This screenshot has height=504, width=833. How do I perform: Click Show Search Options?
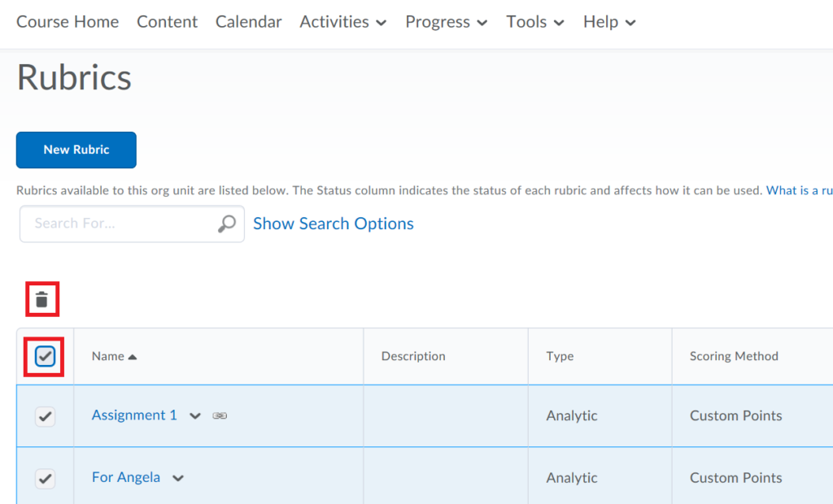333,224
